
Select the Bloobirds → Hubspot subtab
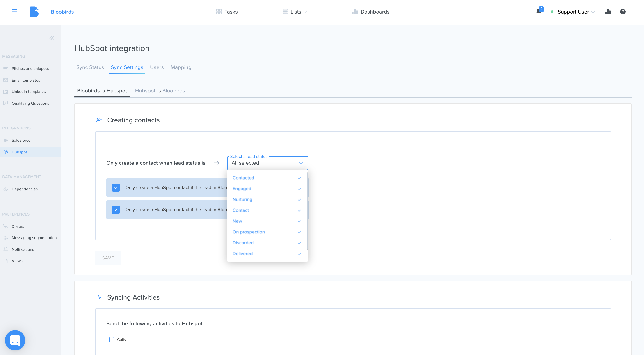[x=102, y=91]
